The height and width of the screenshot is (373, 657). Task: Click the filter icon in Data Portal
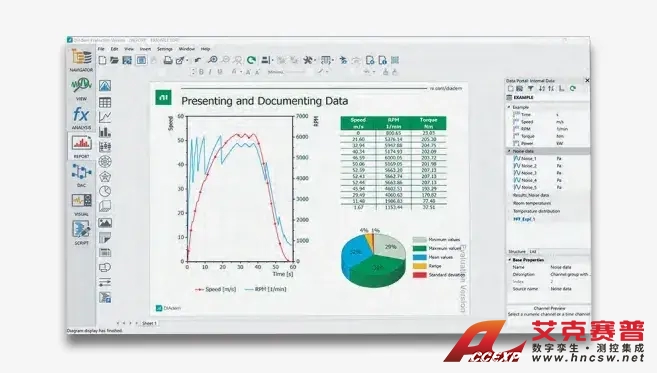530,88
